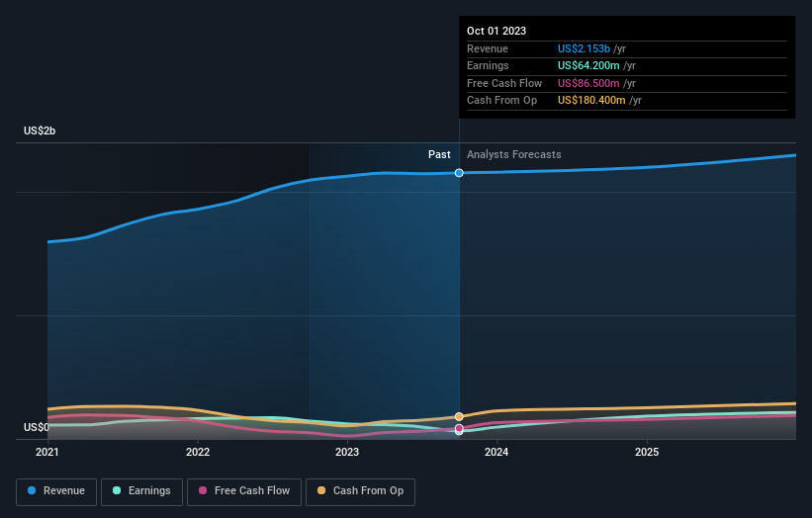Image resolution: width=812 pixels, height=518 pixels.
Task: Click the Revenue row label in tooltip
Action: [488, 48]
